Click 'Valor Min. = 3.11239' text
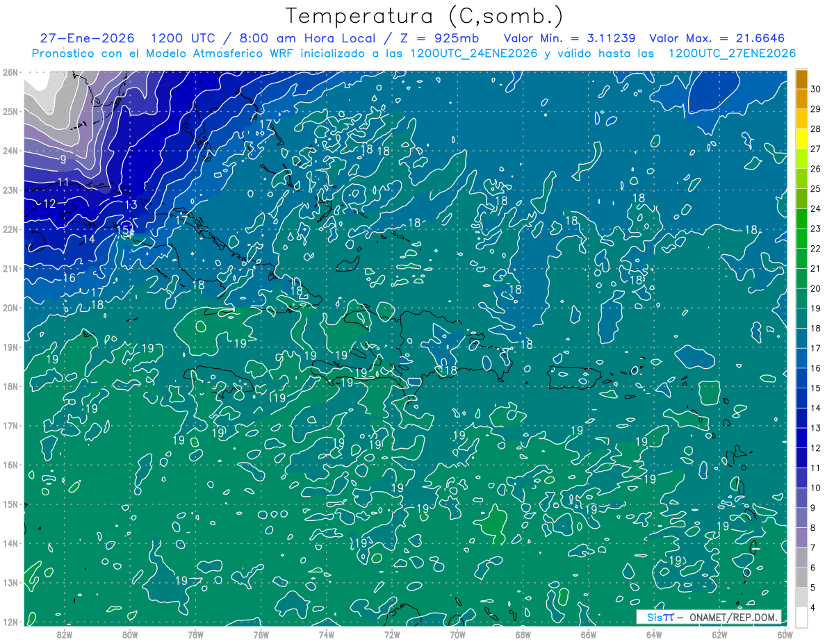This screenshot has width=834, height=644. click(x=571, y=38)
